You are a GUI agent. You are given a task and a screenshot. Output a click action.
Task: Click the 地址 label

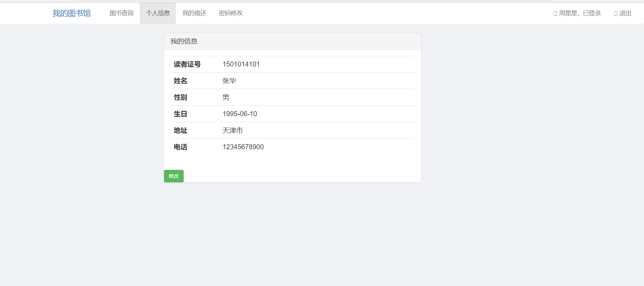[181, 130]
